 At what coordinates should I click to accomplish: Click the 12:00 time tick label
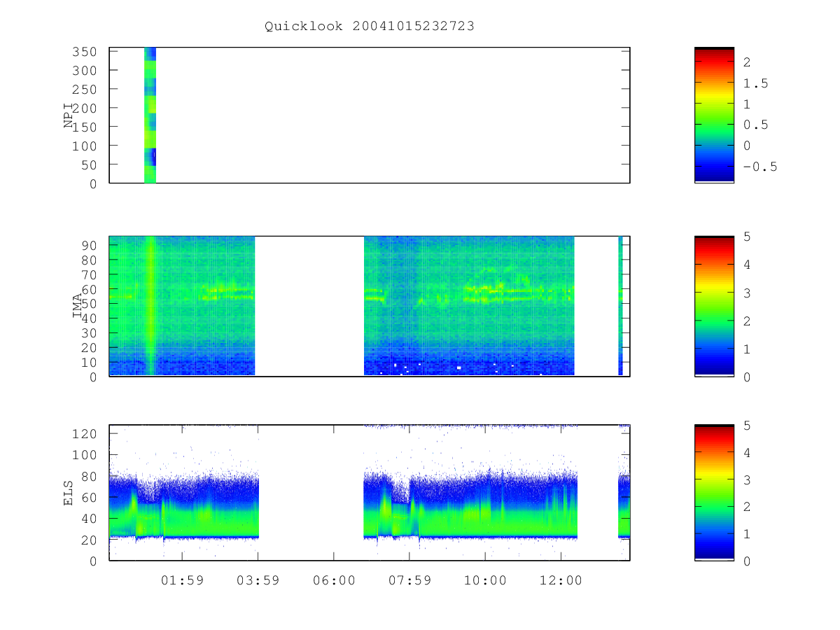point(561,580)
